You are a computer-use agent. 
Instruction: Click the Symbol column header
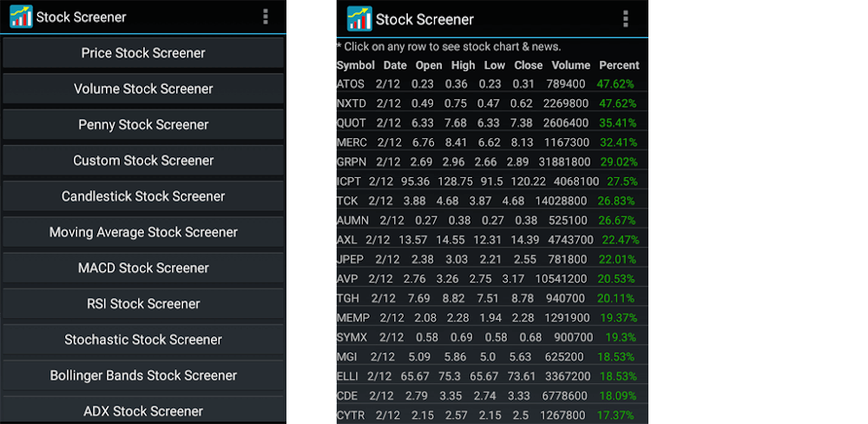(355, 65)
